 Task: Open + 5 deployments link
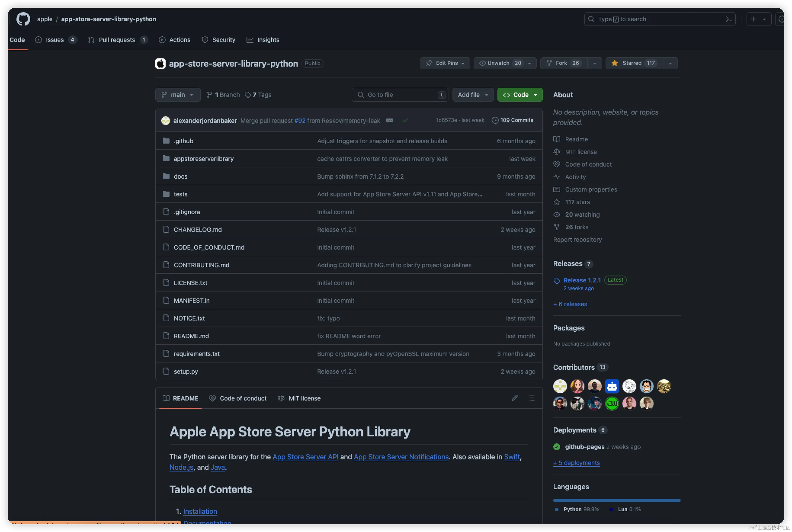576,463
